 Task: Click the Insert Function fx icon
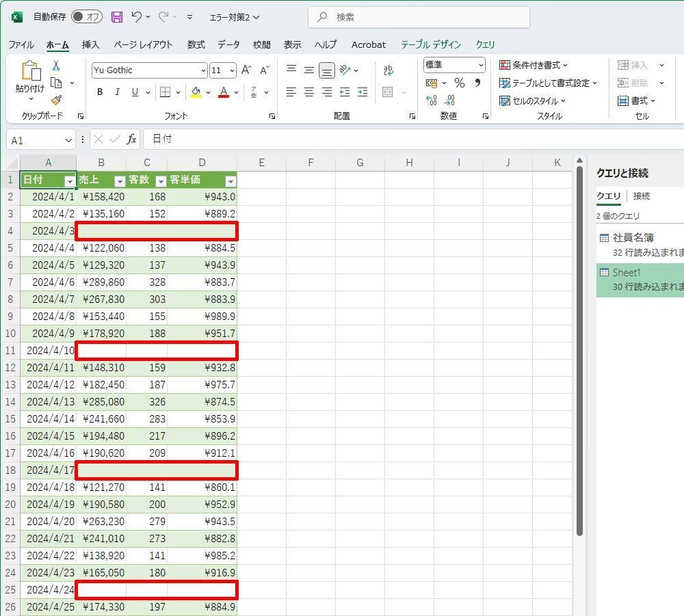click(131, 139)
